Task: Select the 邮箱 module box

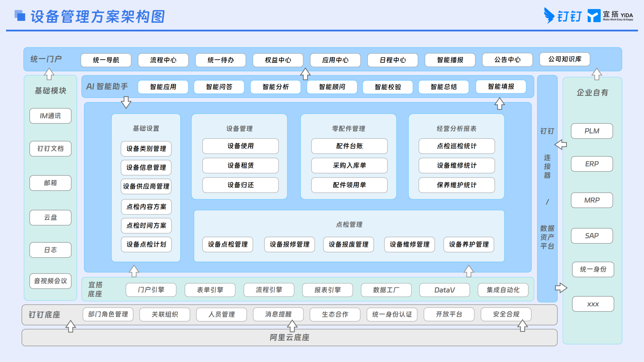Action: point(50,183)
